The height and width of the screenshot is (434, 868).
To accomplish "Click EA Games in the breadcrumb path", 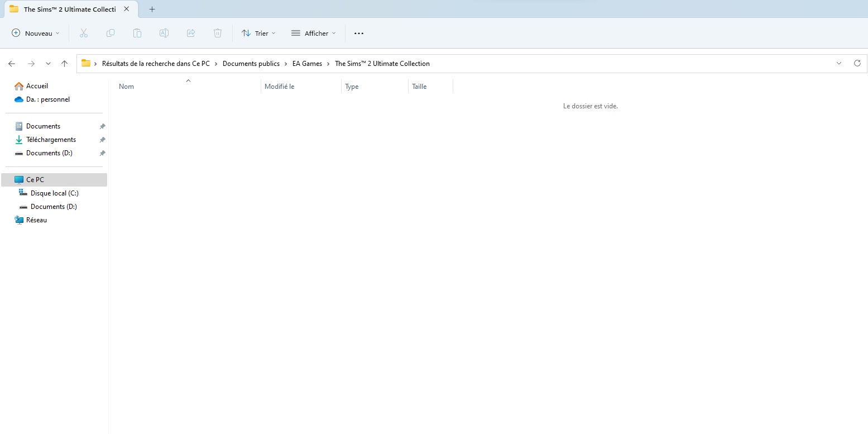I will pos(307,64).
